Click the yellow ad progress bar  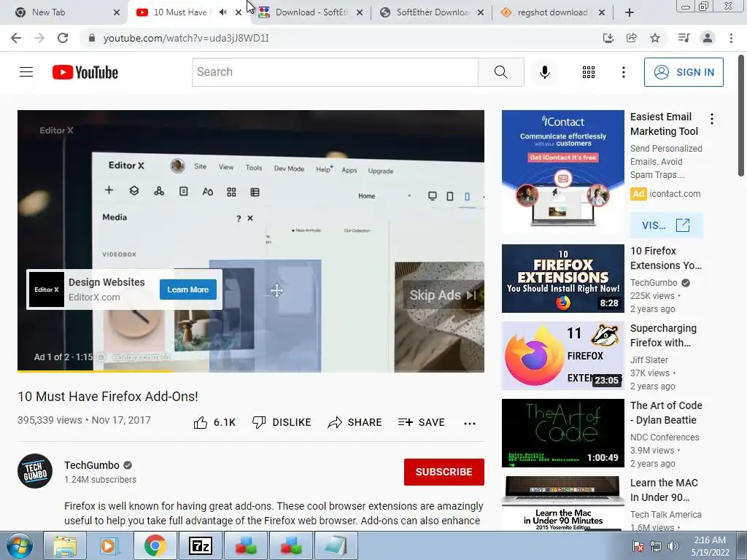(x=94, y=371)
